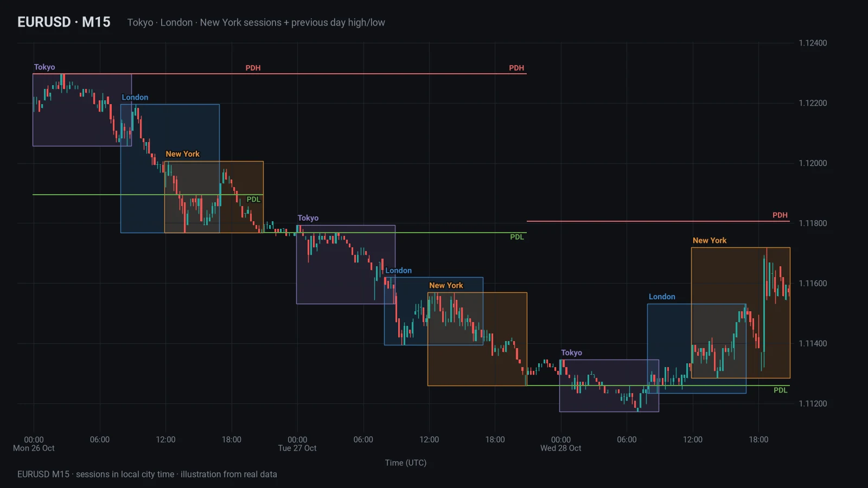Click the New York label of the Wednesday 28 Oct session
This screenshot has width=868, height=488.
[x=710, y=241]
